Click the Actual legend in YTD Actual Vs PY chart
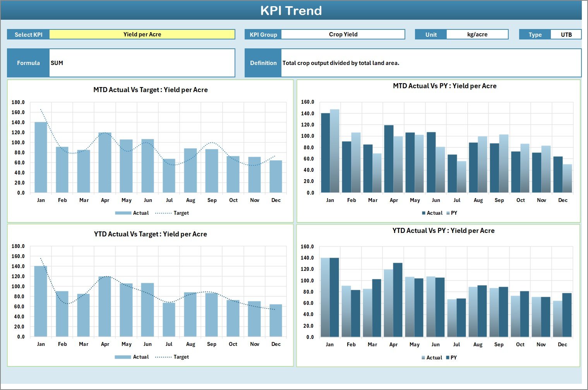 (434, 357)
